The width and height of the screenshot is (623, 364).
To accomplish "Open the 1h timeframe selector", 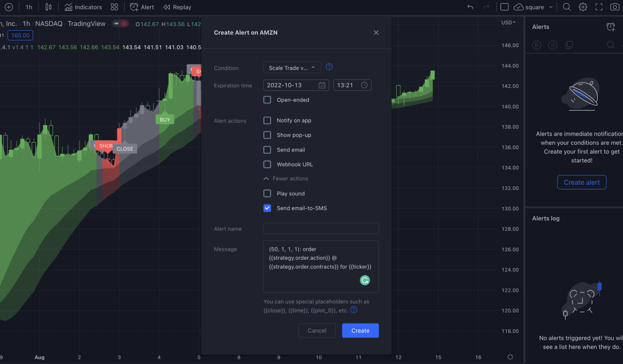I will 29,7.
